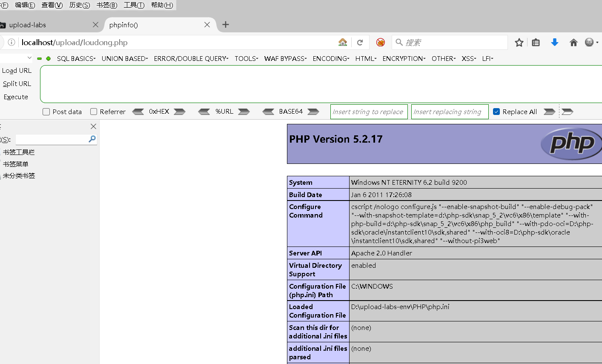Click left arrow beside BASE64

[x=268, y=112]
